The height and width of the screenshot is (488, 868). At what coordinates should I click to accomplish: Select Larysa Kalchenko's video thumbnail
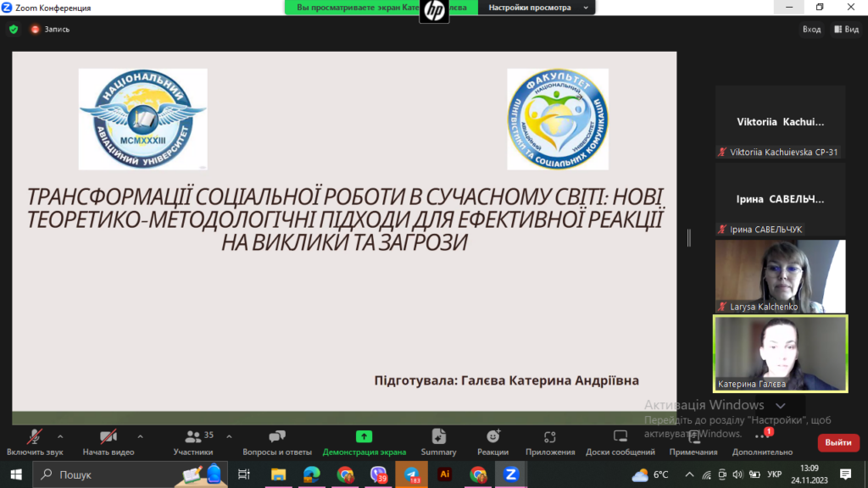click(780, 276)
